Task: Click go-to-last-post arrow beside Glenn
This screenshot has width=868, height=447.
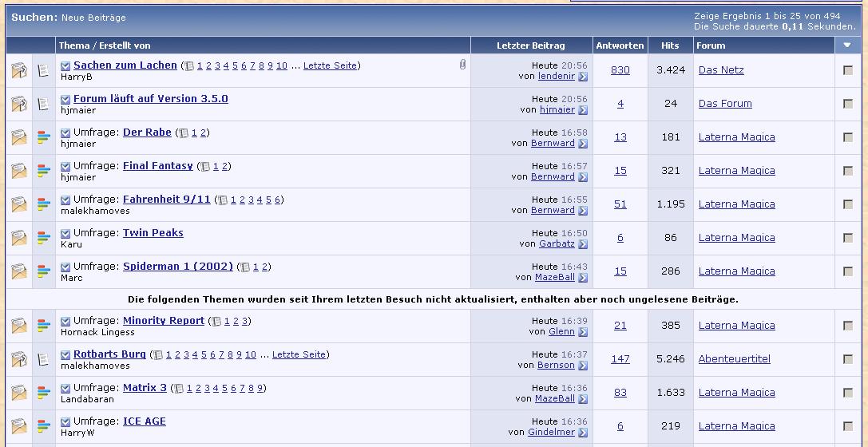Action: (583, 332)
